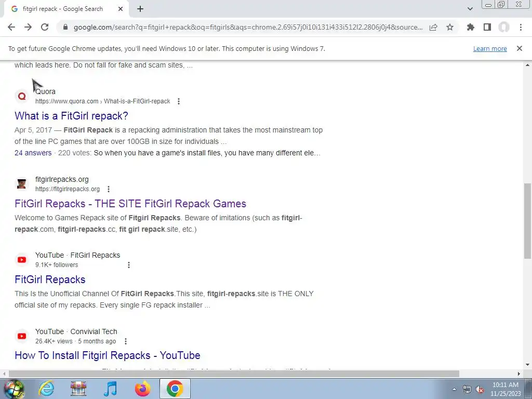Image resolution: width=532 pixels, height=399 pixels.
Task: Open Learn more about Chrome updates
Action: 490,48
